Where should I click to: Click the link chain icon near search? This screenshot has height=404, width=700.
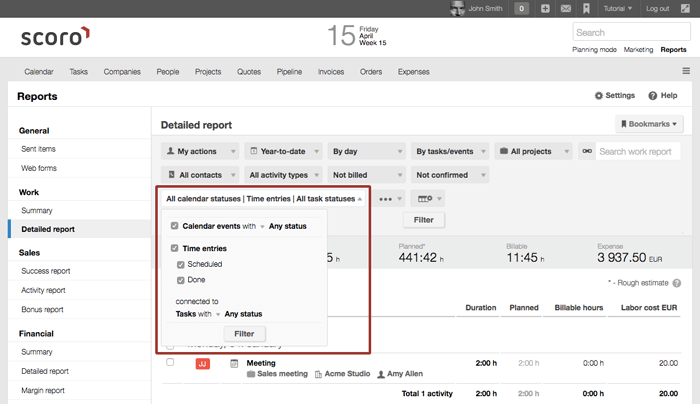tap(587, 151)
